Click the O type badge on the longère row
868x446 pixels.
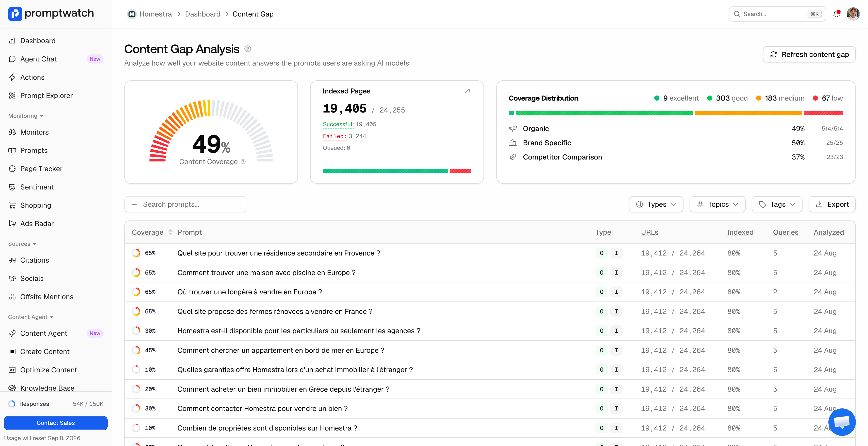click(x=602, y=292)
